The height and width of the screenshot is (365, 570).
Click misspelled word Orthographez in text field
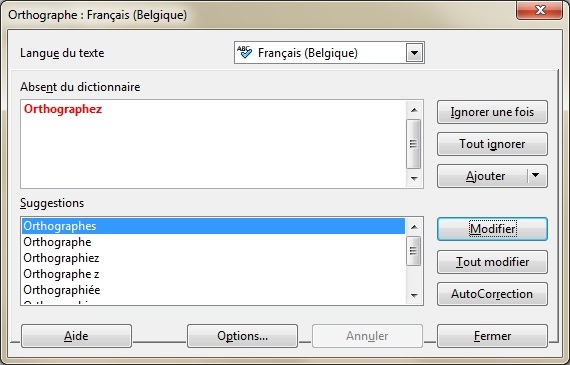pos(63,109)
